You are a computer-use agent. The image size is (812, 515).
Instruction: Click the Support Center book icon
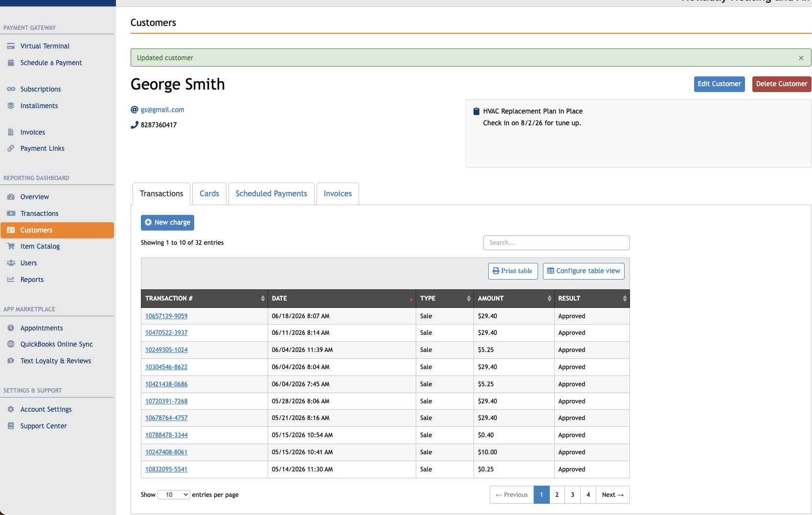click(x=11, y=426)
